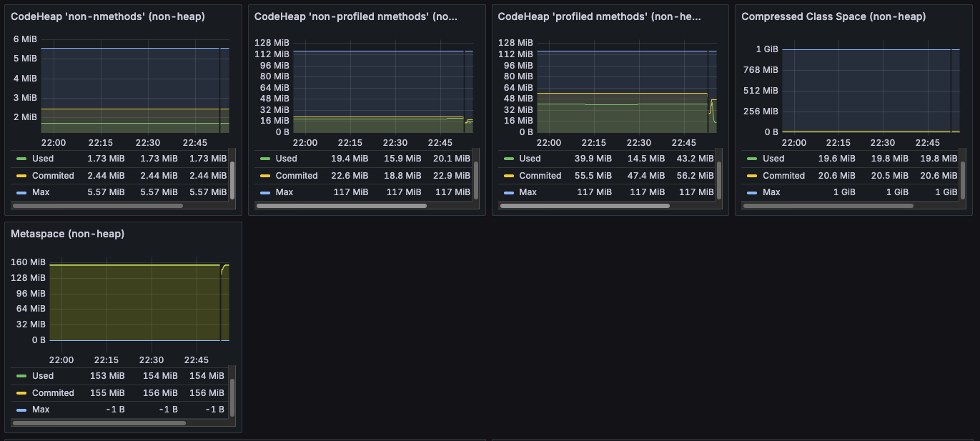Open the CodeHeap 'non-profiled nmethods' panel title menu
Viewport: 980px width, 441px height.
(x=356, y=16)
